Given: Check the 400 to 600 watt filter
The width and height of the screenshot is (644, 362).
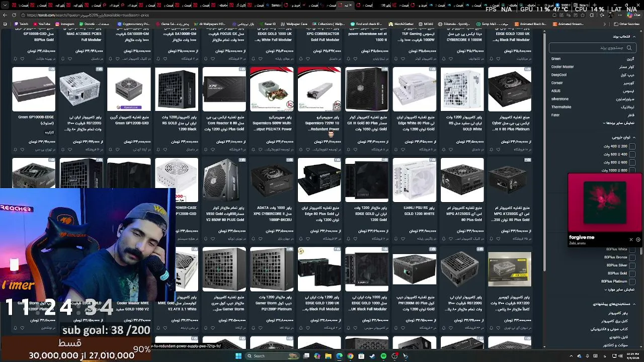Looking at the screenshot, I should pyautogui.click(x=631, y=154).
